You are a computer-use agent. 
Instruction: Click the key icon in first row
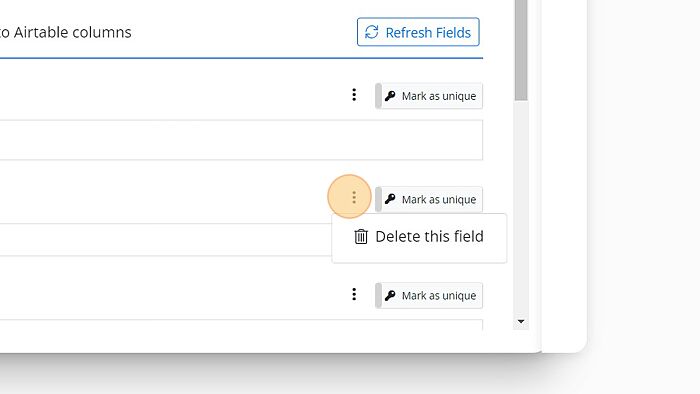pos(390,96)
